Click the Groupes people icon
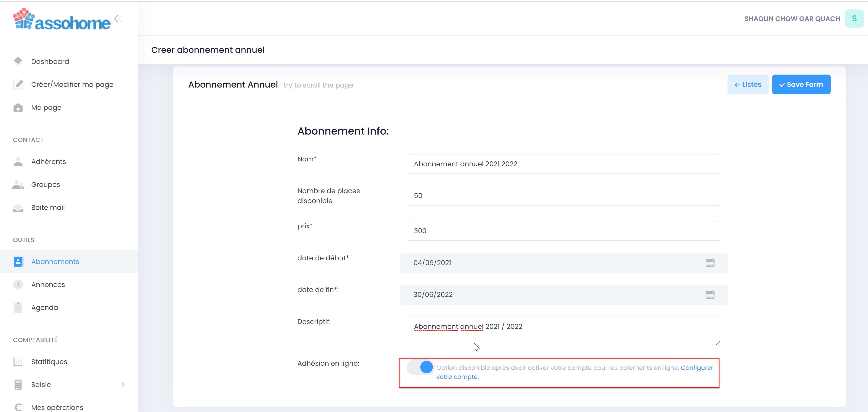The image size is (868, 412). pyautogui.click(x=18, y=184)
